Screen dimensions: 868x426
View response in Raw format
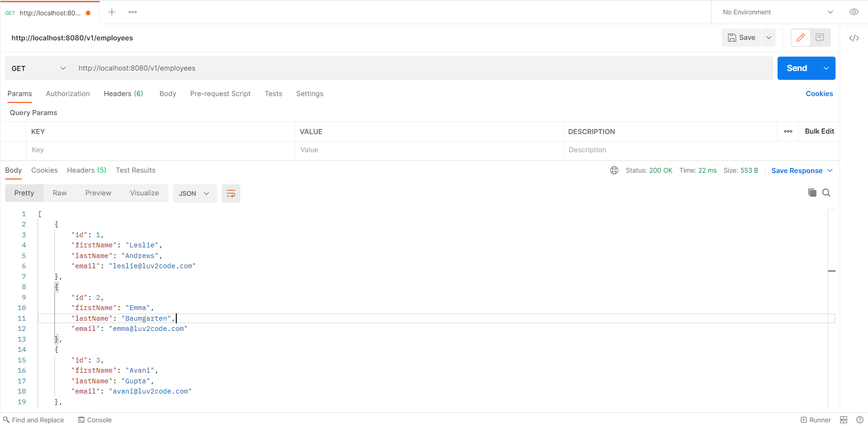click(59, 193)
